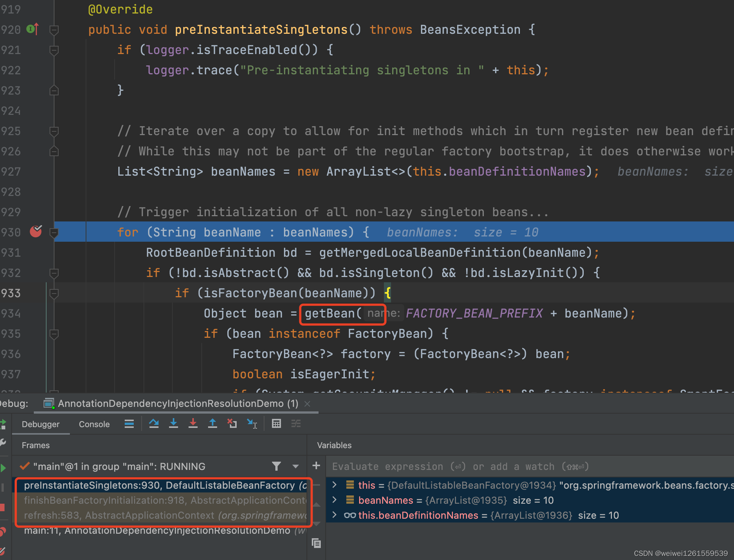Toggle the frames filter funnel icon
This screenshot has width=734, height=560.
click(276, 466)
